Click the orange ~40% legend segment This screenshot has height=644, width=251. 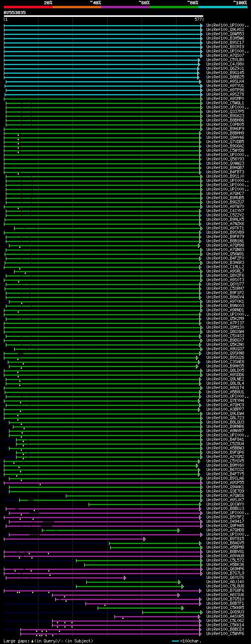[x=77, y=7]
